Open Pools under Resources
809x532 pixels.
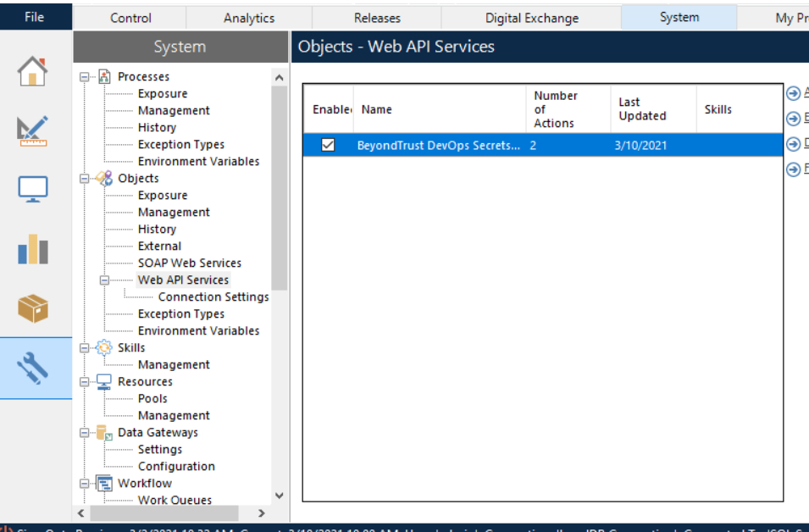(x=152, y=399)
